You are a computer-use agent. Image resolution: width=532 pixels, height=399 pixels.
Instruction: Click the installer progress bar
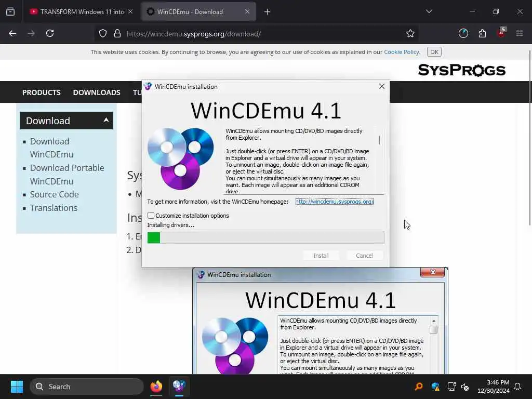[x=266, y=237]
